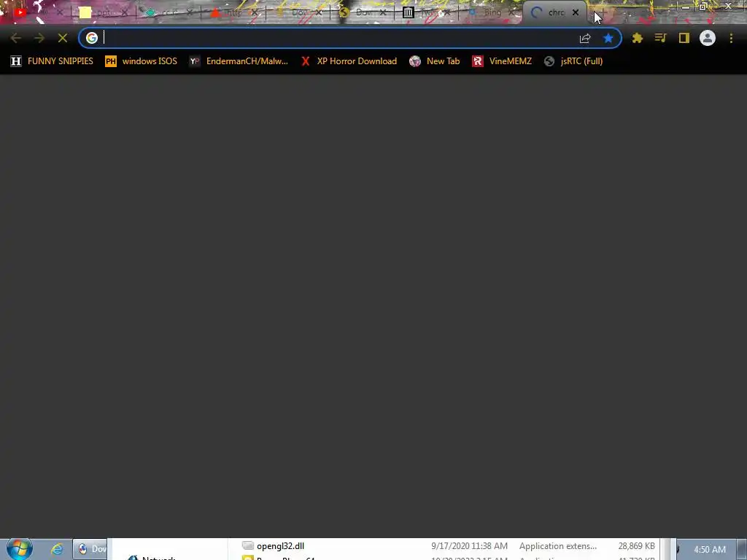Open FUNNY SNIPPIES bookmark
Viewport: 747px width, 560px height.
[x=52, y=61]
